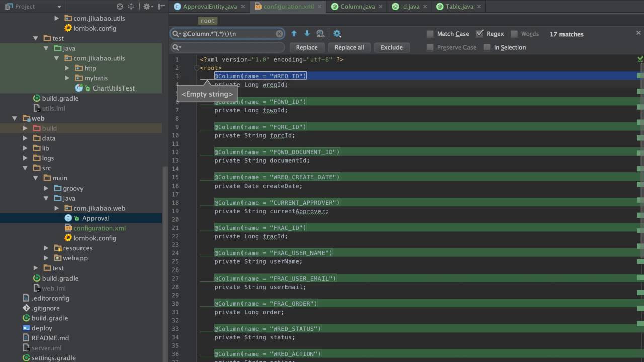The width and height of the screenshot is (644, 362).
Task: Expand the webapp folder
Action: tap(46, 258)
